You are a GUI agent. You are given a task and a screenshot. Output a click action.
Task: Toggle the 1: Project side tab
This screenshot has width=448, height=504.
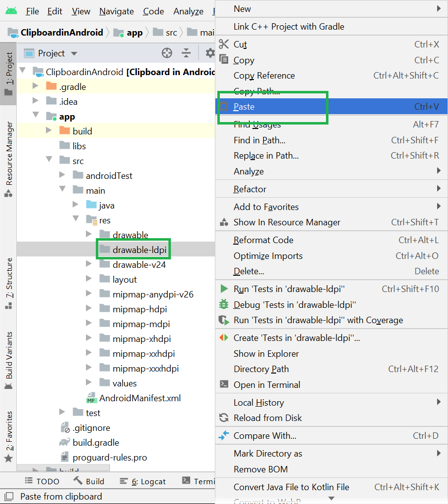tap(9, 74)
